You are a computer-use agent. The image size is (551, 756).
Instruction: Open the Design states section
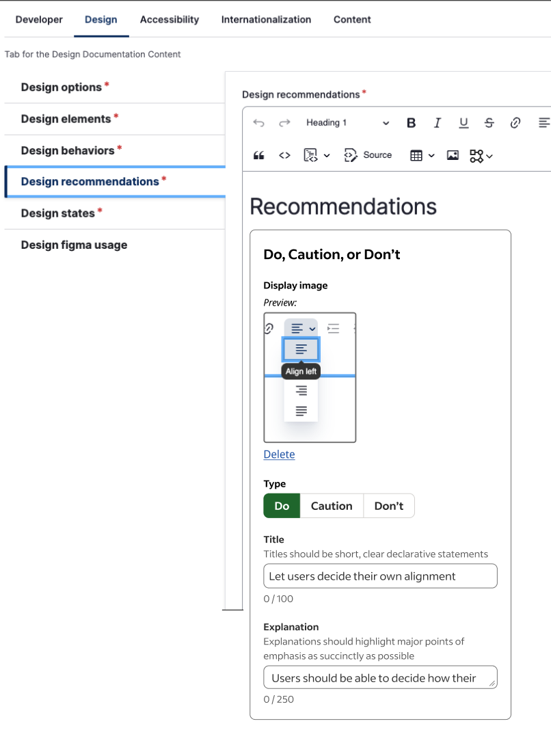point(115,213)
